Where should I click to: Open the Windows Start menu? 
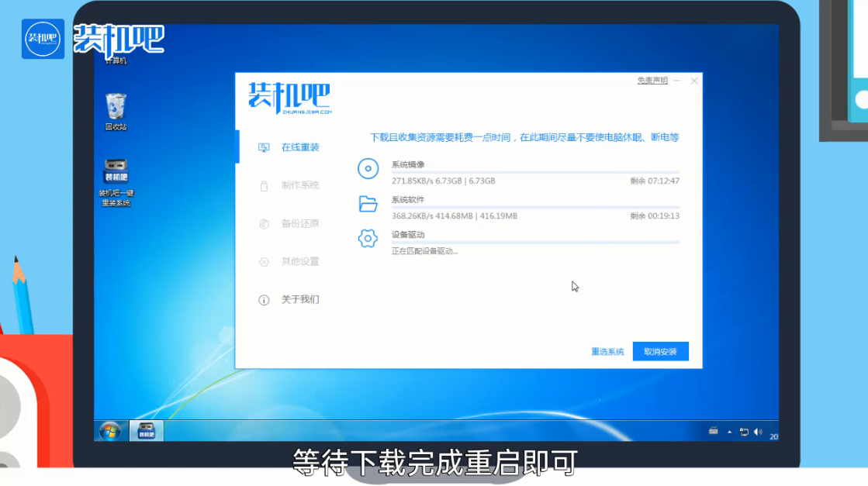coord(110,431)
